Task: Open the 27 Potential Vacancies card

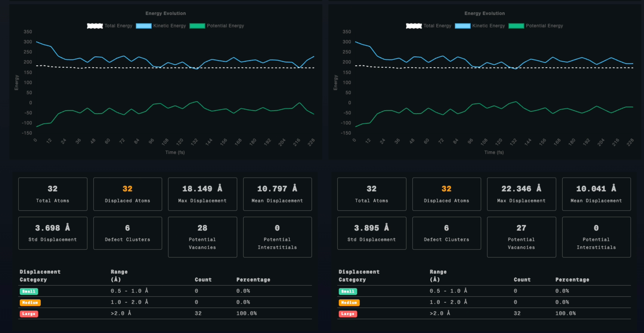Action: (x=521, y=237)
